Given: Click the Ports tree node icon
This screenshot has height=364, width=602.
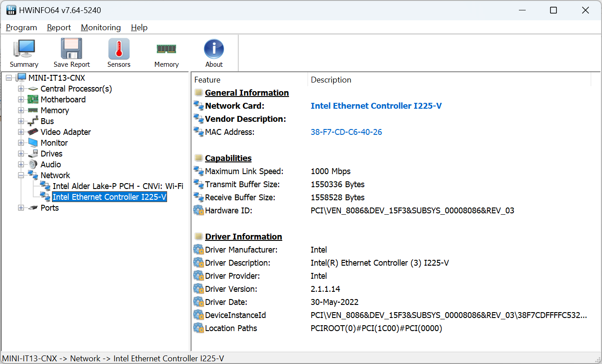Looking at the screenshot, I should point(33,207).
